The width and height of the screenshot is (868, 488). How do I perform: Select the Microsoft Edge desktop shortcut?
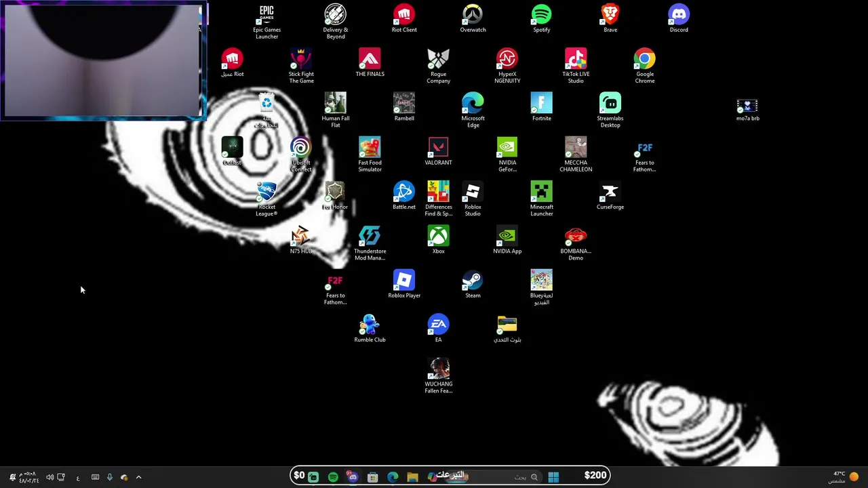(473, 110)
